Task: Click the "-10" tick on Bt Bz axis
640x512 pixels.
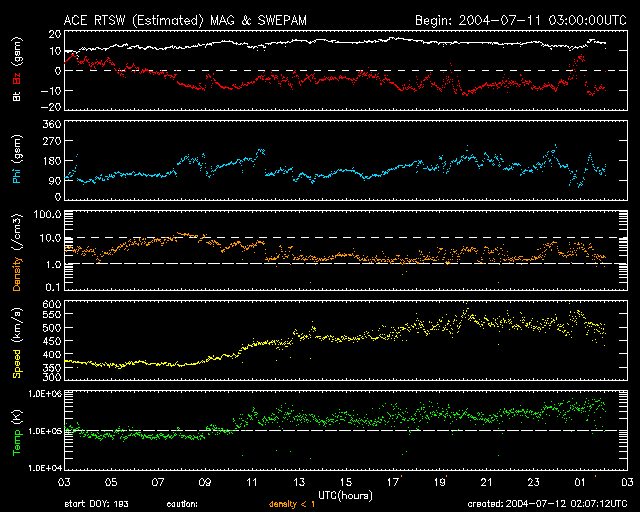Action: pos(51,90)
